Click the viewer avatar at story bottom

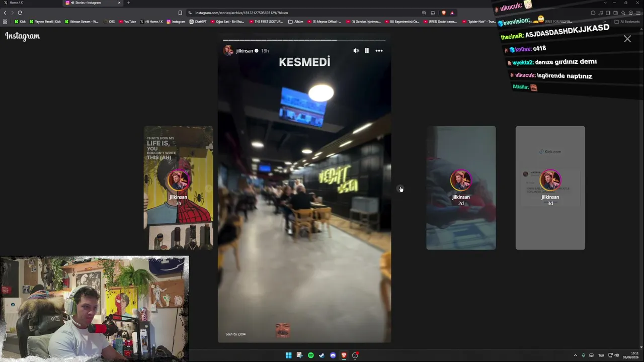(282, 330)
